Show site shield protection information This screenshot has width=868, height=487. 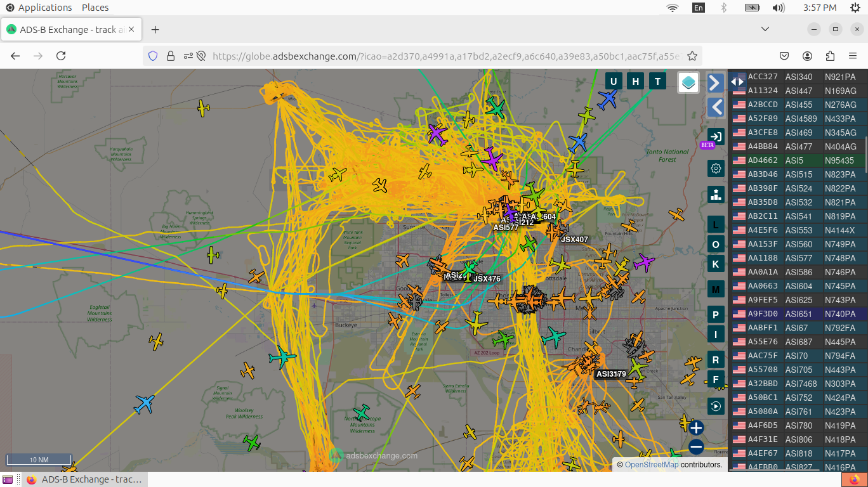click(x=153, y=56)
